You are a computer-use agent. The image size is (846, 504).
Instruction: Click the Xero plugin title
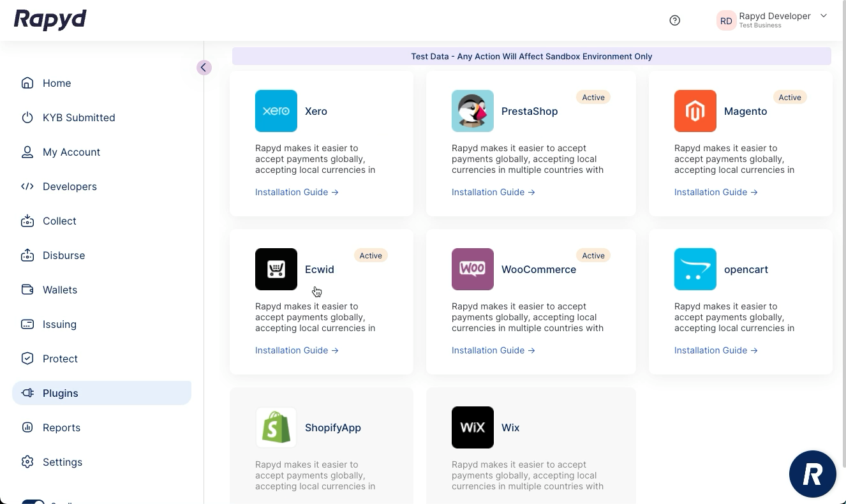(316, 111)
